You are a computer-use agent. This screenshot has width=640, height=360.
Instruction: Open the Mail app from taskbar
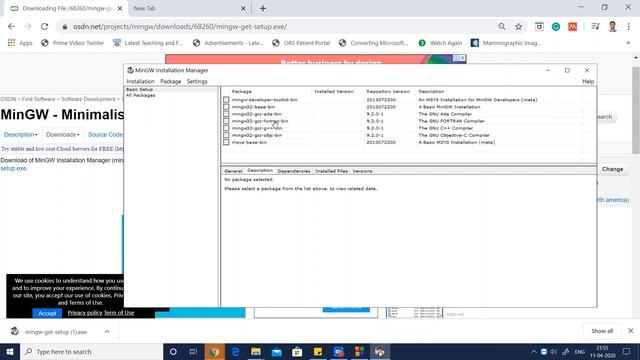pyautogui.click(x=276, y=351)
